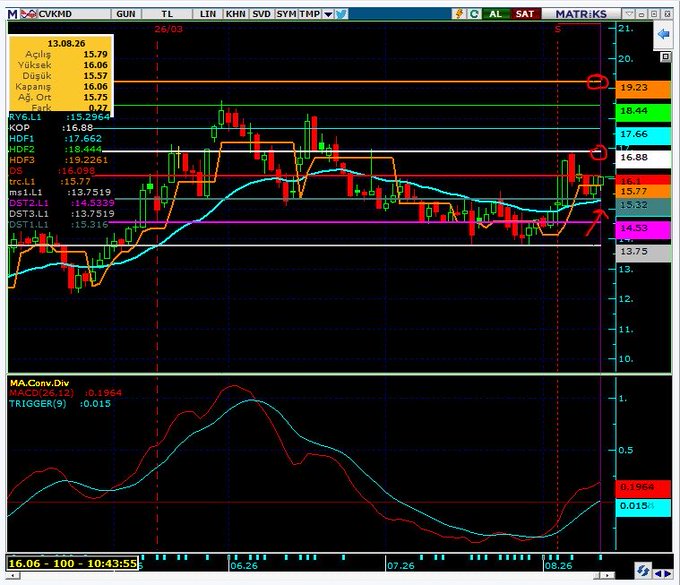Select the red 16.1 price level tag

click(643, 180)
